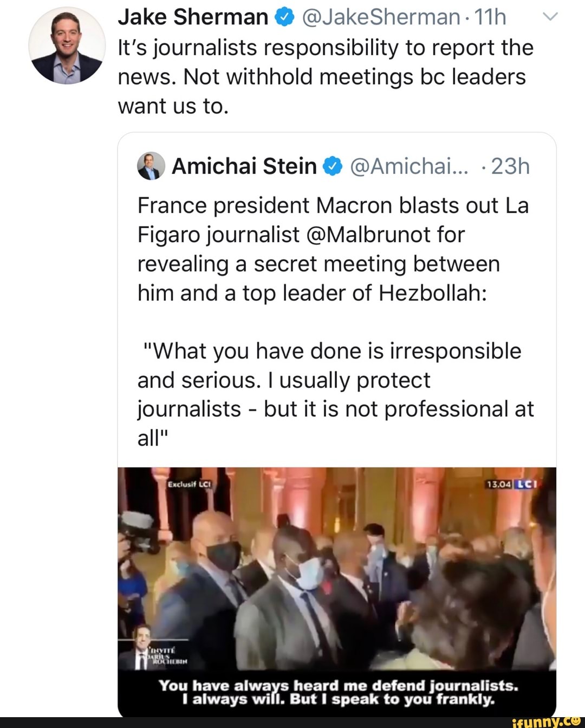Click the Exclusif LCI label on video

point(189,484)
